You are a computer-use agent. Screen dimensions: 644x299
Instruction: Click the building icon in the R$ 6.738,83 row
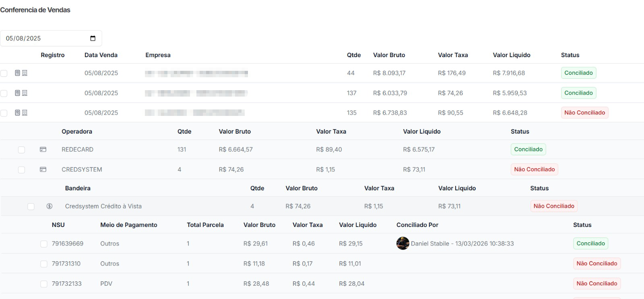[25, 113]
